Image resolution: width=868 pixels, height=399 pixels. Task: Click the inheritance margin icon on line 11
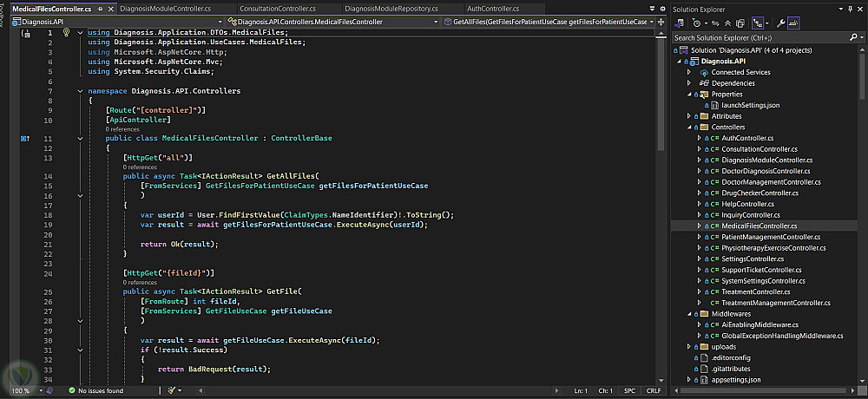tap(24, 139)
